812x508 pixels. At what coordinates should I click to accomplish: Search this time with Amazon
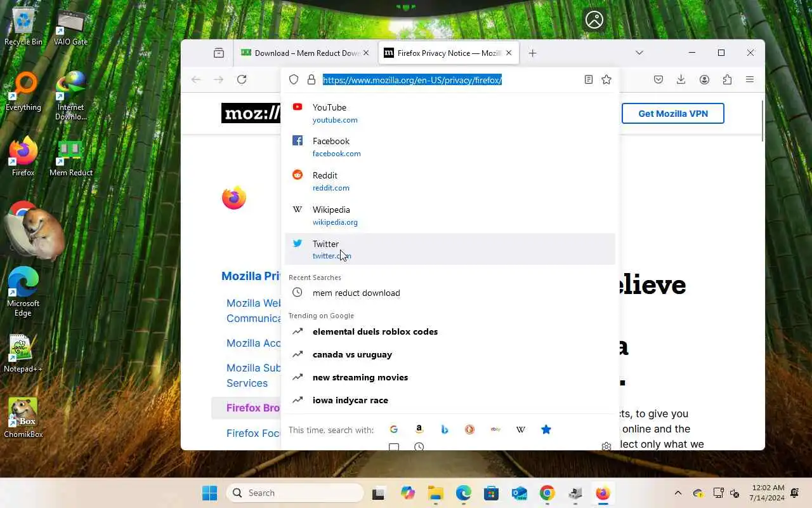419,430
